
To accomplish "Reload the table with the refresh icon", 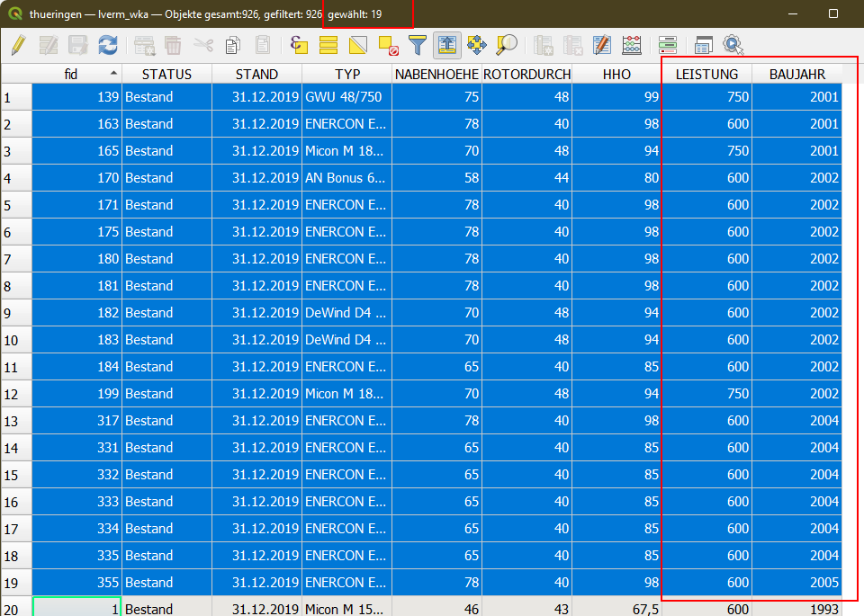I will [x=108, y=45].
